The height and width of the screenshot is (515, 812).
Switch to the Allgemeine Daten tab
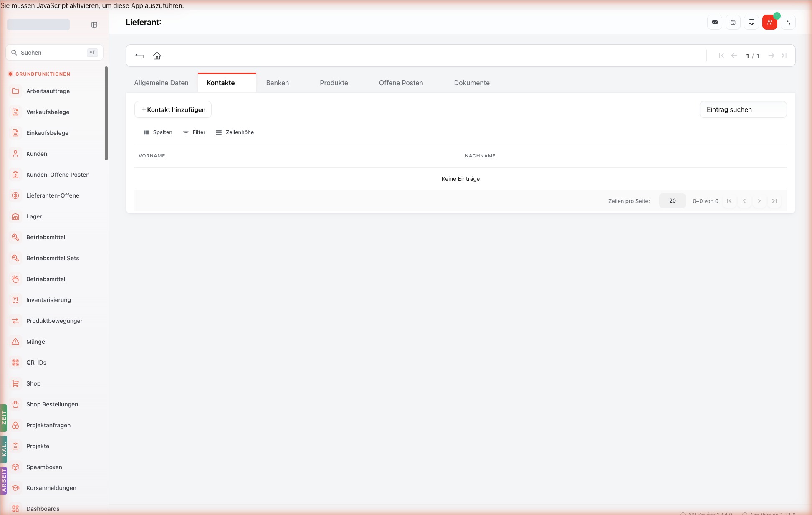pos(161,83)
